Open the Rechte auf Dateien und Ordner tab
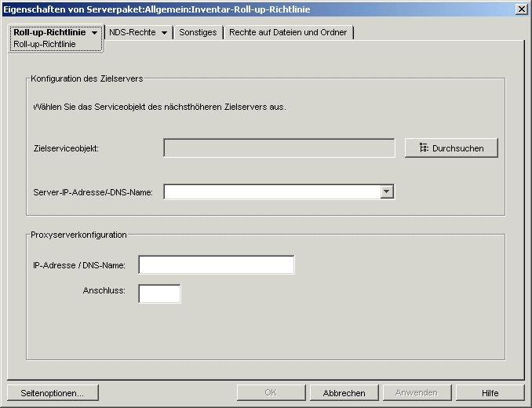Screen dimensions: 532x408 [288, 33]
